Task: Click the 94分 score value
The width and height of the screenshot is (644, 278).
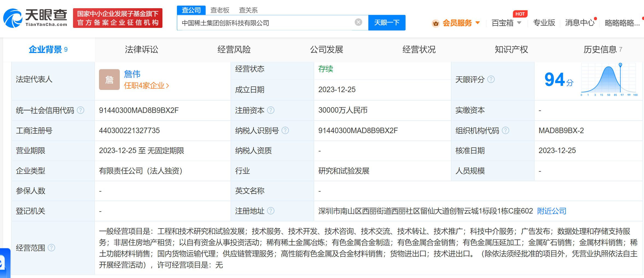Action: tap(559, 80)
